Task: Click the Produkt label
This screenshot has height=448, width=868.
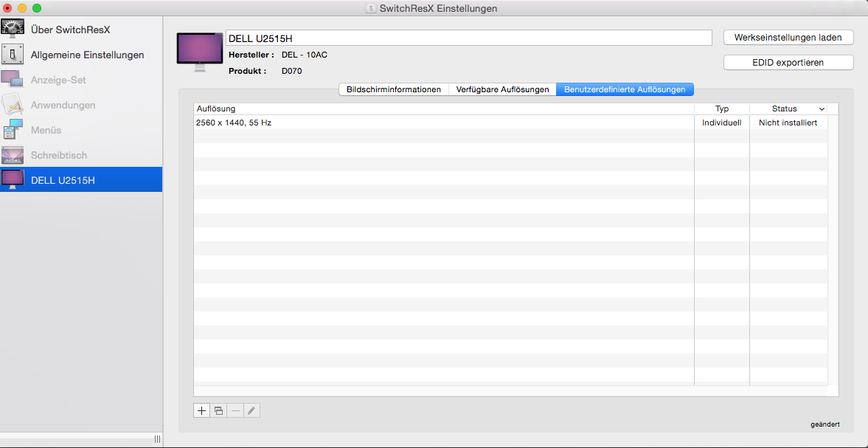Action: coord(248,71)
